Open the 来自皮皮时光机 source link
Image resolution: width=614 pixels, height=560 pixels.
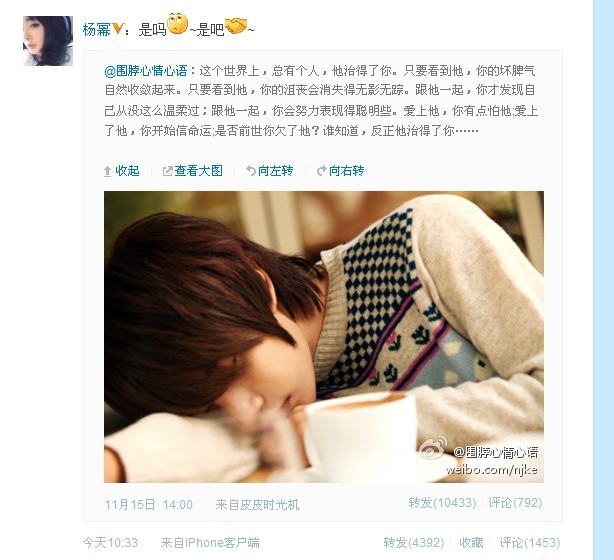[x=257, y=504]
